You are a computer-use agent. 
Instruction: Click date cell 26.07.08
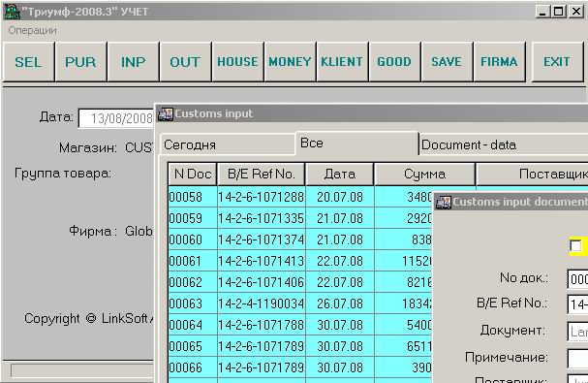[340, 303]
